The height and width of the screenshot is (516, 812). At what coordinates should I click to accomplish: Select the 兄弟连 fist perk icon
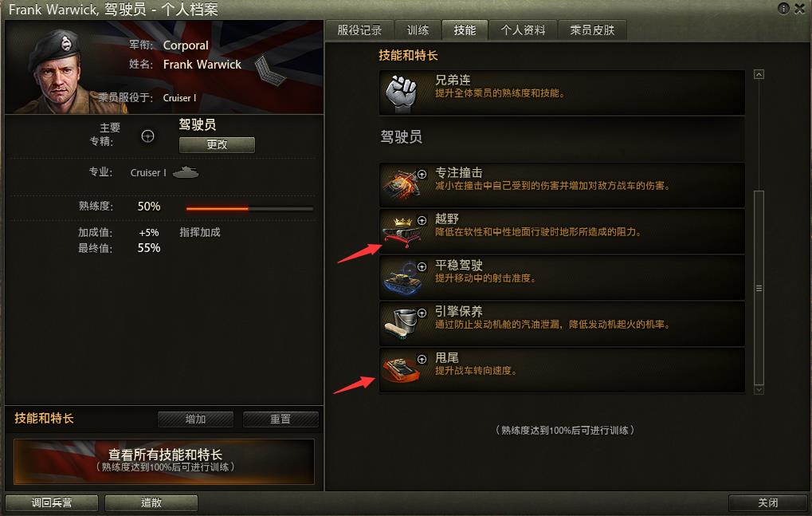pos(402,93)
